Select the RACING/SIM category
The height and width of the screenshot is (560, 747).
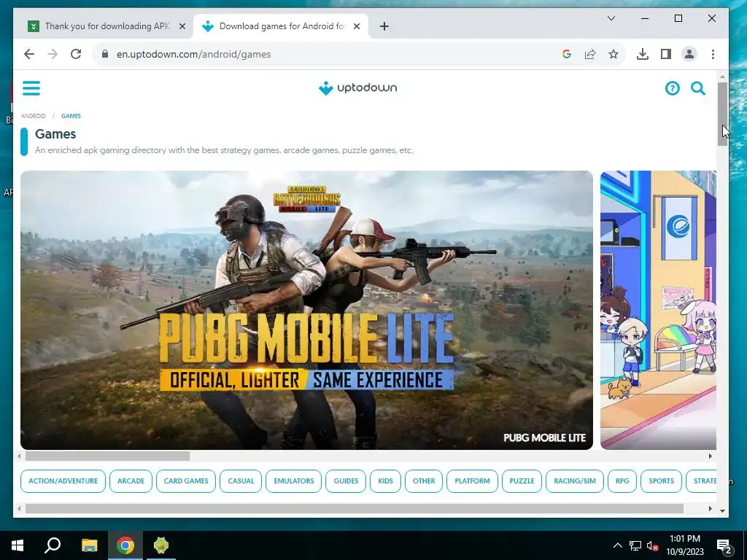(575, 481)
